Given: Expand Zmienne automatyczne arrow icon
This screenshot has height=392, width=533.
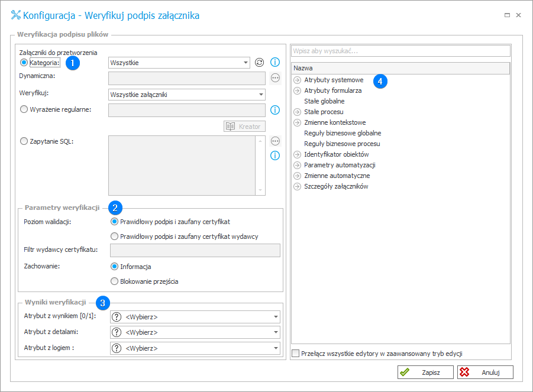Looking at the screenshot, I should click(x=298, y=176).
